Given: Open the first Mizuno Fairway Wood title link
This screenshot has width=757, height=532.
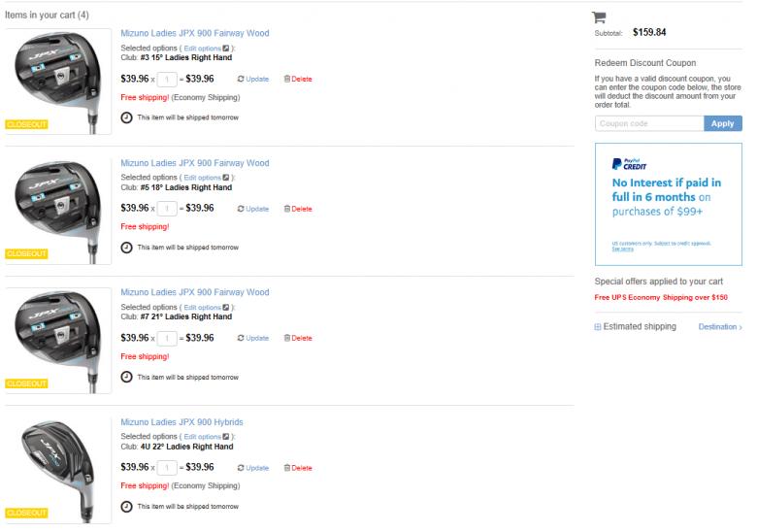Looking at the screenshot, I should [194, 33].
